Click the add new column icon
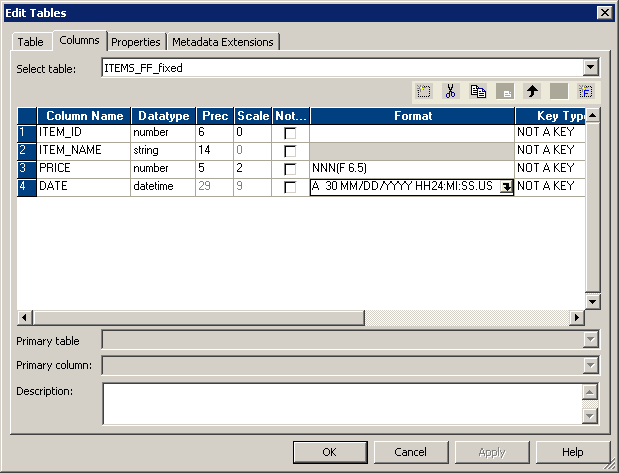619x473 pixels. (x=424, y=91)
